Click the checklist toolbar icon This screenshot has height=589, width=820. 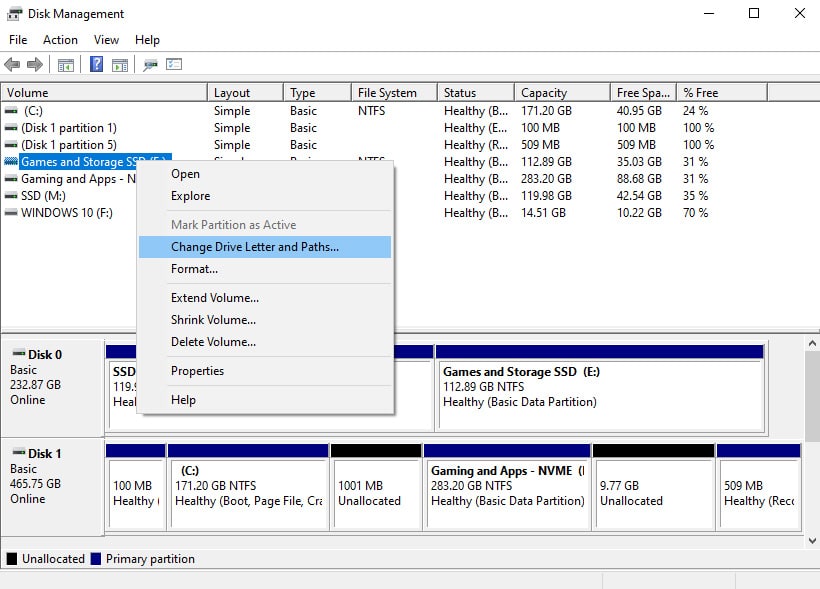coord(173,65)
